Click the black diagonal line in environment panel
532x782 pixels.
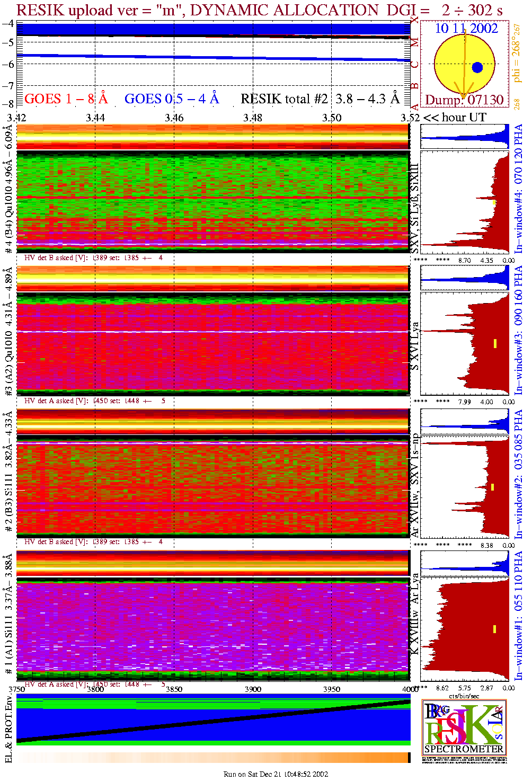213,721
